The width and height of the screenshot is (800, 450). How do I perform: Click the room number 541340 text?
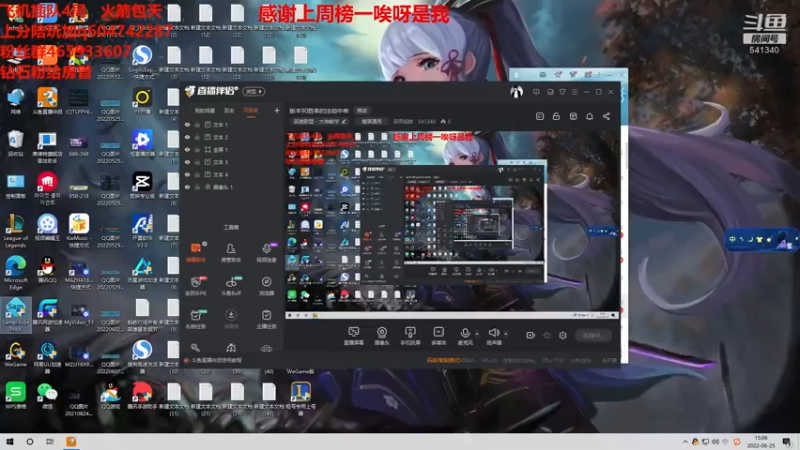coord(427,122)
